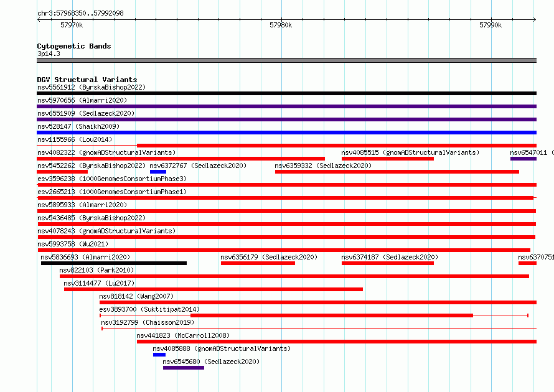Screen dimensions: 554x392
Task: Select the short purple nsv6547011 bar
Action: pyautogui.click(x=523, y=159)
